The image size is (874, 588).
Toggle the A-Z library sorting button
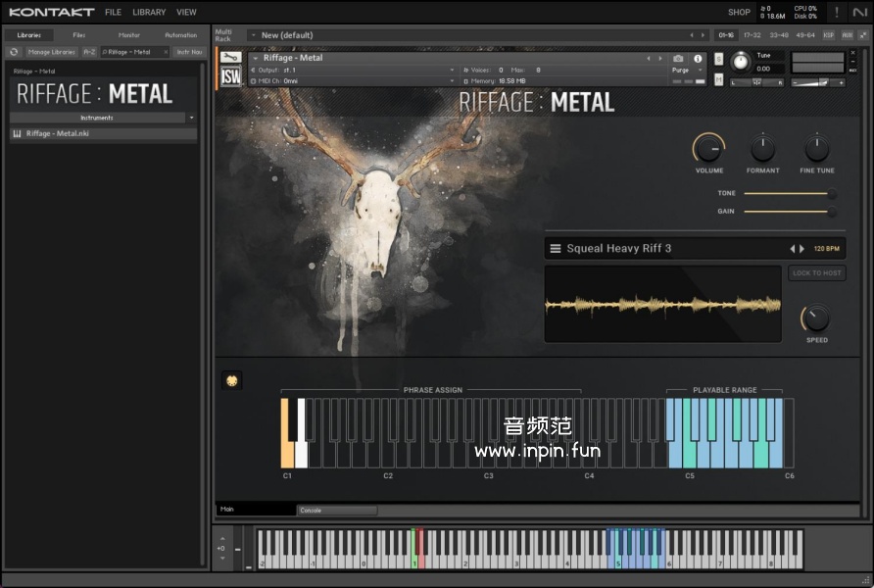[89, 52]
